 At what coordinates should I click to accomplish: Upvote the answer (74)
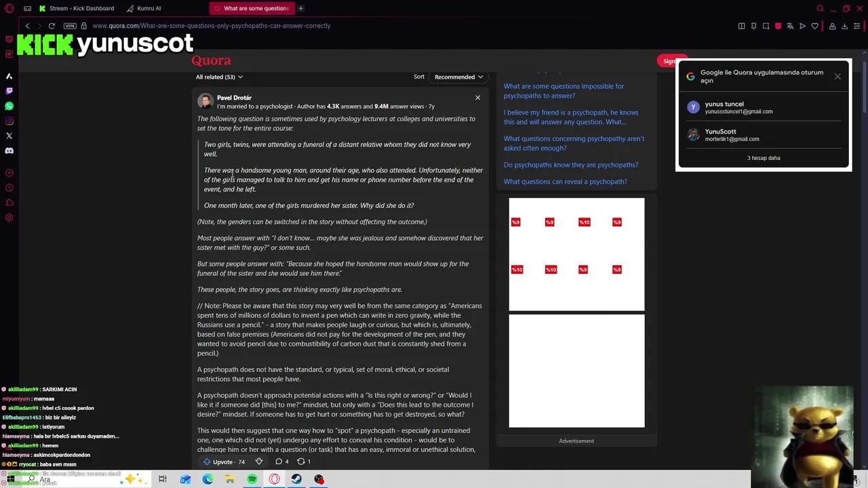(x=224, y=462)
